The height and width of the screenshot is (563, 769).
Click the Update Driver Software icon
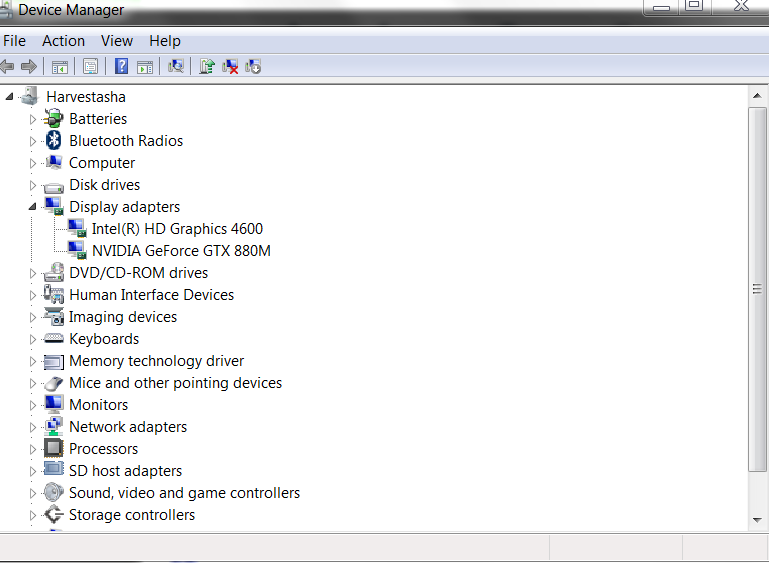207,66
